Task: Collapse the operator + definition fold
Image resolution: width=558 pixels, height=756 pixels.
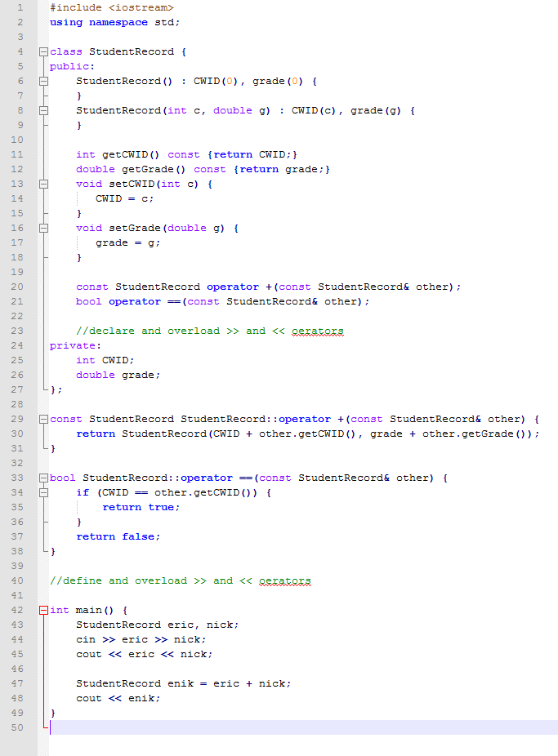Action: (x=43, y=419)
